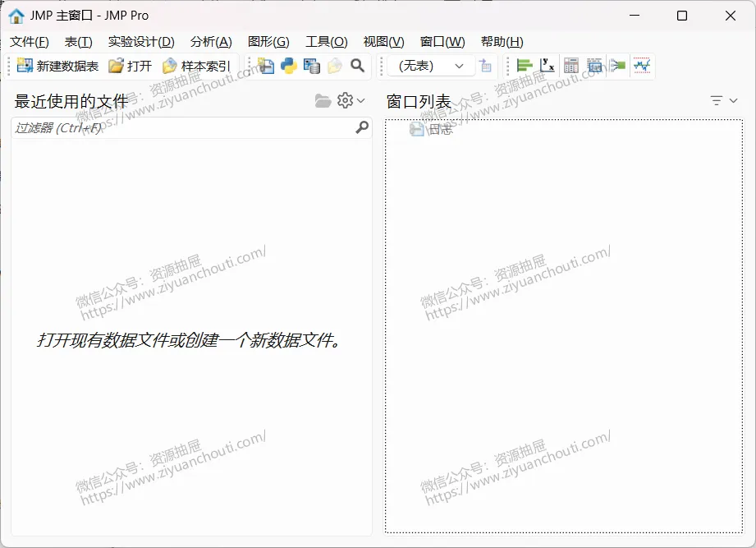Open the 窗口(W) menu

pos(442,42)
